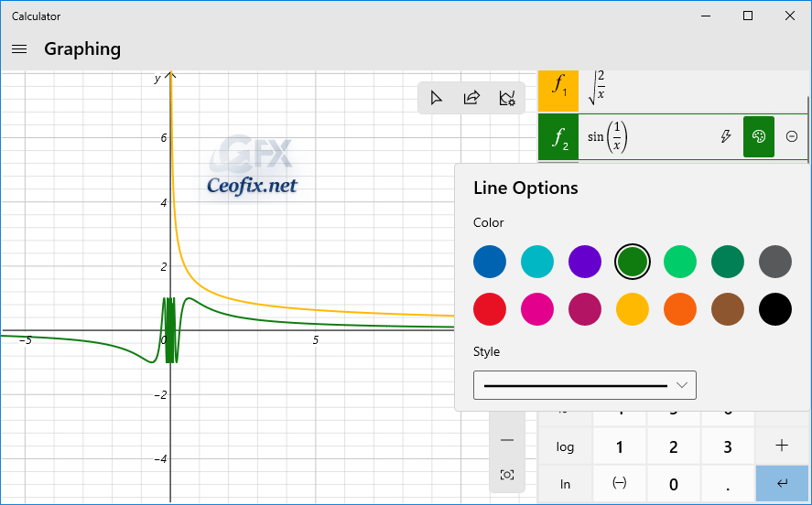
Task: Click the zoom out minus button
Action: coord(507,440)
